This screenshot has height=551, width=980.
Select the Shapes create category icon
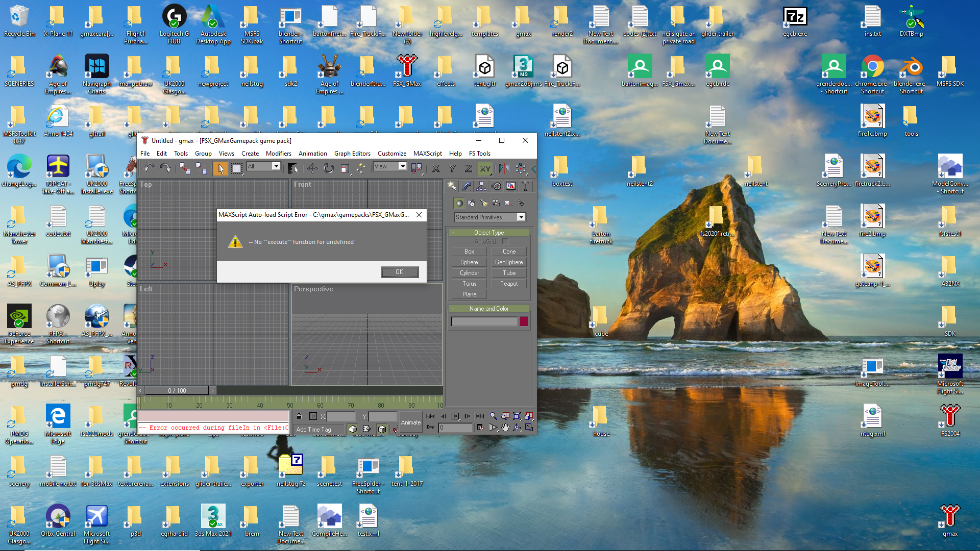[472, 203]
